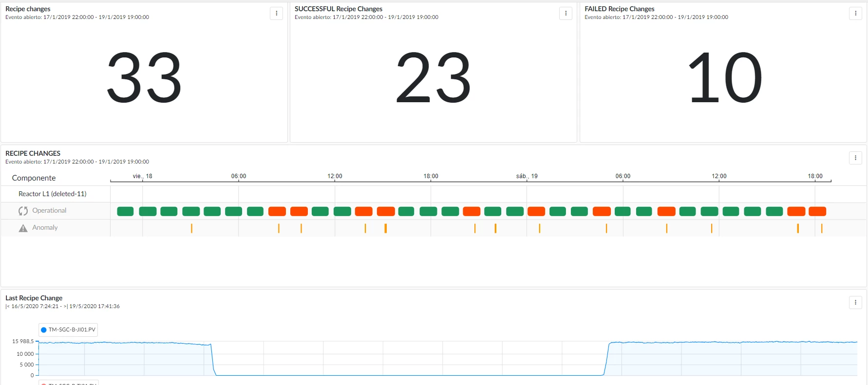This screenshot has height=385, width=868.
Task: Click the 'vie., 18' timeline date label
Action: (x=143, y=176)
